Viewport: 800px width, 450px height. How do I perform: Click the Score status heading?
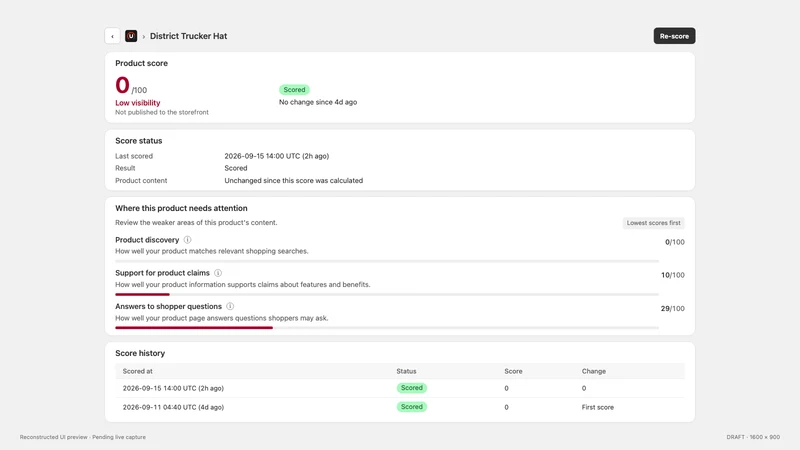139,141
